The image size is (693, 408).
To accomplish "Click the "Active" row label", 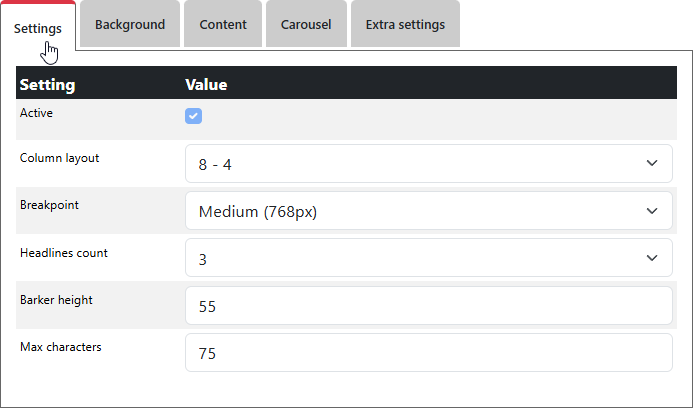I will click(x=37, y=113).
